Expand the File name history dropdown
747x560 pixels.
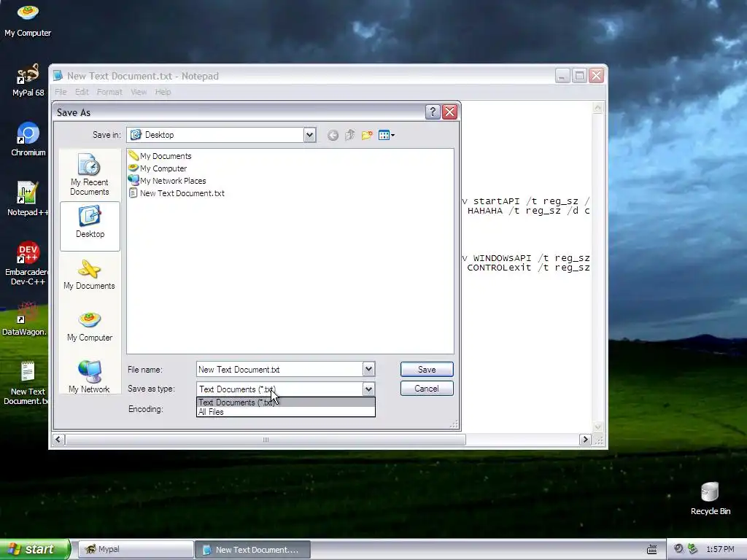[368, 369]
